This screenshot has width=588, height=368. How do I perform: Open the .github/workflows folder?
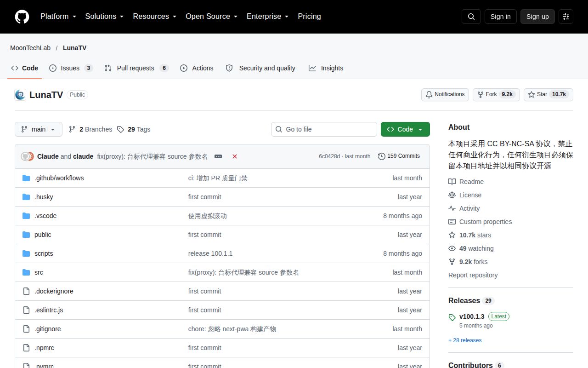59,178
